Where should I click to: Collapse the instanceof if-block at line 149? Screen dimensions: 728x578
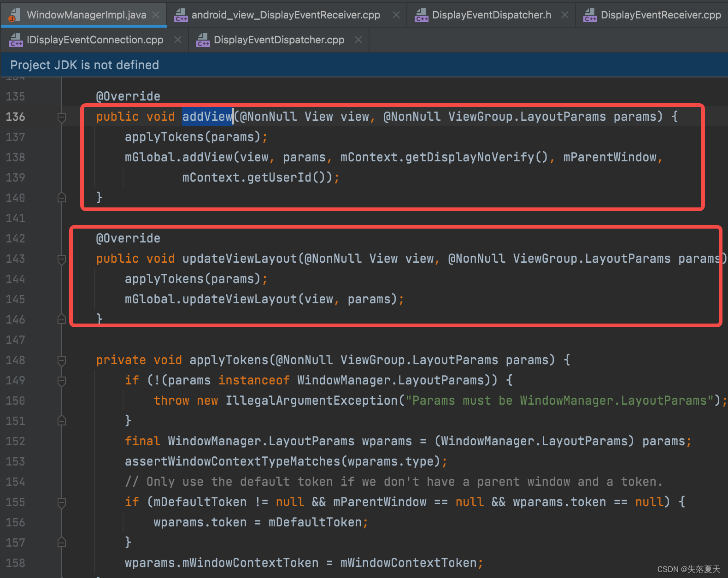tap(62, 381)
